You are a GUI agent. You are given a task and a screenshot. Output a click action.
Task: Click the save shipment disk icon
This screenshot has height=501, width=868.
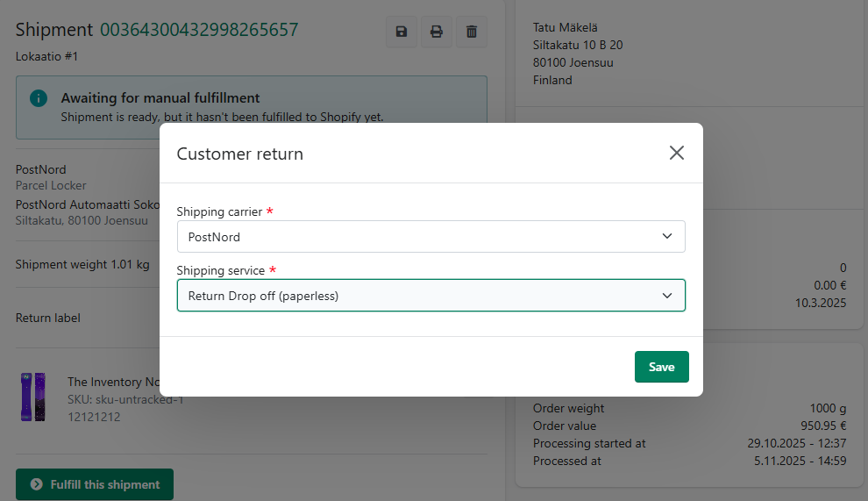point(402,32)
